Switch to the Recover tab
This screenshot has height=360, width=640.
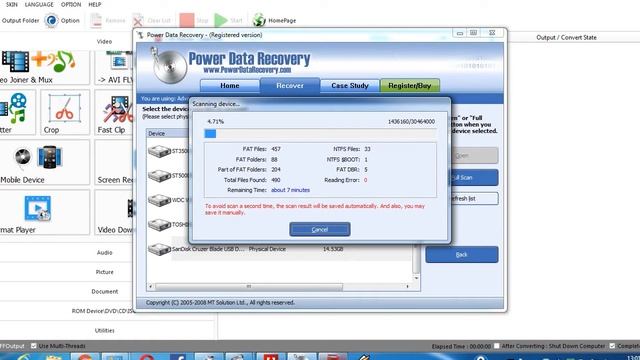click(x=290, y=86)
